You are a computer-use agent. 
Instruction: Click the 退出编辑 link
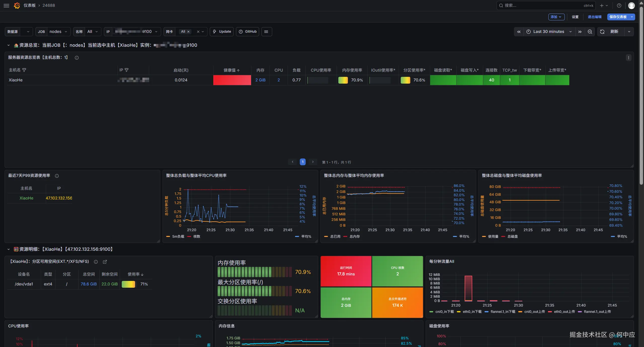pyautogui.click(x=594, y=17)
